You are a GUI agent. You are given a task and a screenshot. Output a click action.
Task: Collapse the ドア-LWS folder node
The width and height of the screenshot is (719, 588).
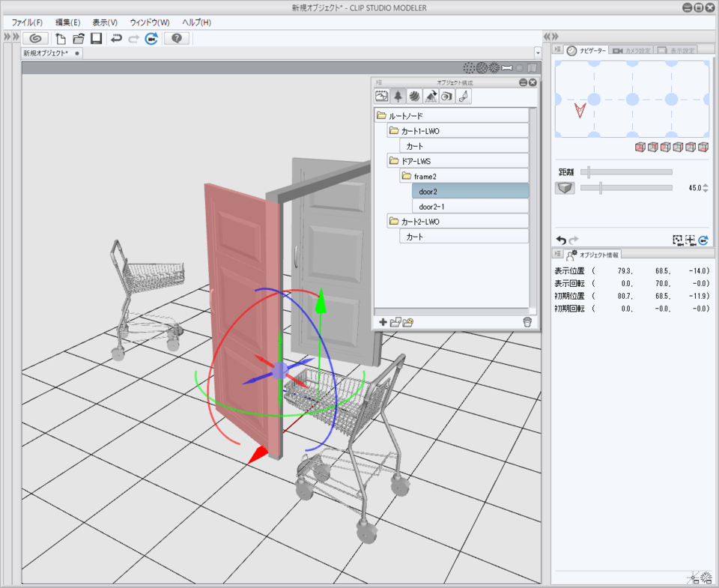tap(394, 161)
